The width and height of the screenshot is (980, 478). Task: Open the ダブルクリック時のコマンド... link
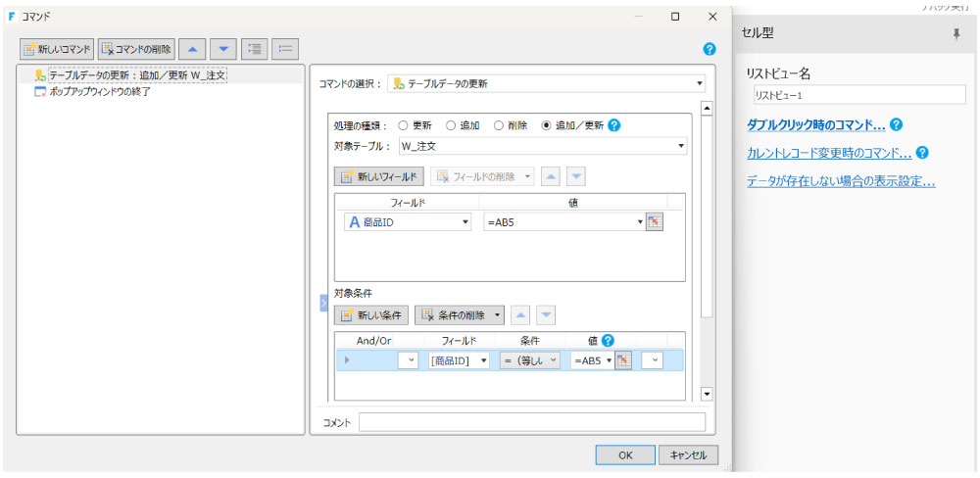[815, 125]
